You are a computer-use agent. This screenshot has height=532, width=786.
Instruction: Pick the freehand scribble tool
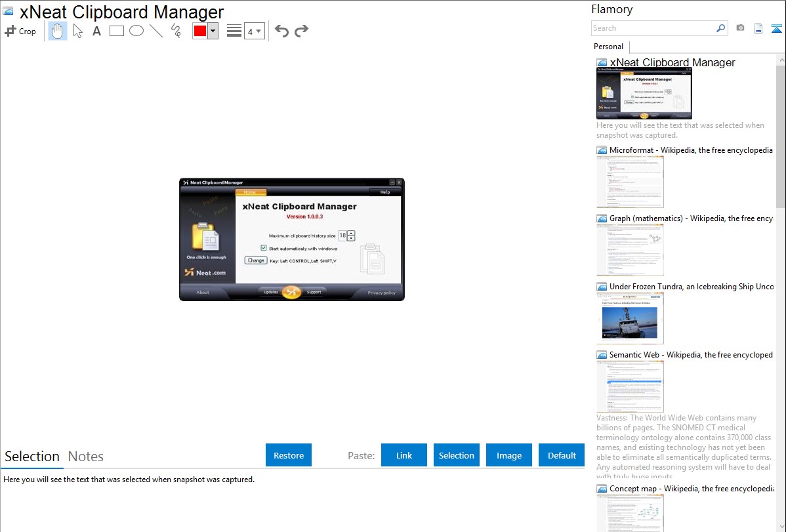pos(176,31)
